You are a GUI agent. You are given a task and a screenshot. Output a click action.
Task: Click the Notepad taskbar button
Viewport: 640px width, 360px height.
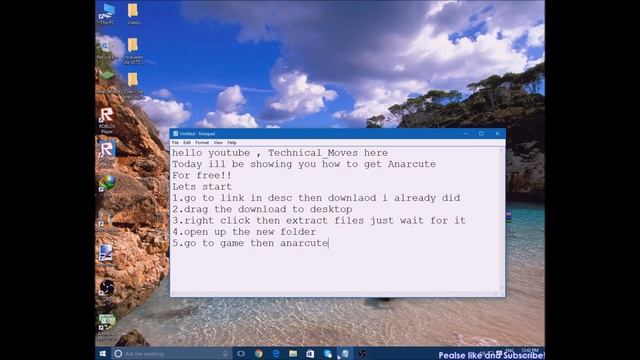pyautogui.click(x=345, y=353)
